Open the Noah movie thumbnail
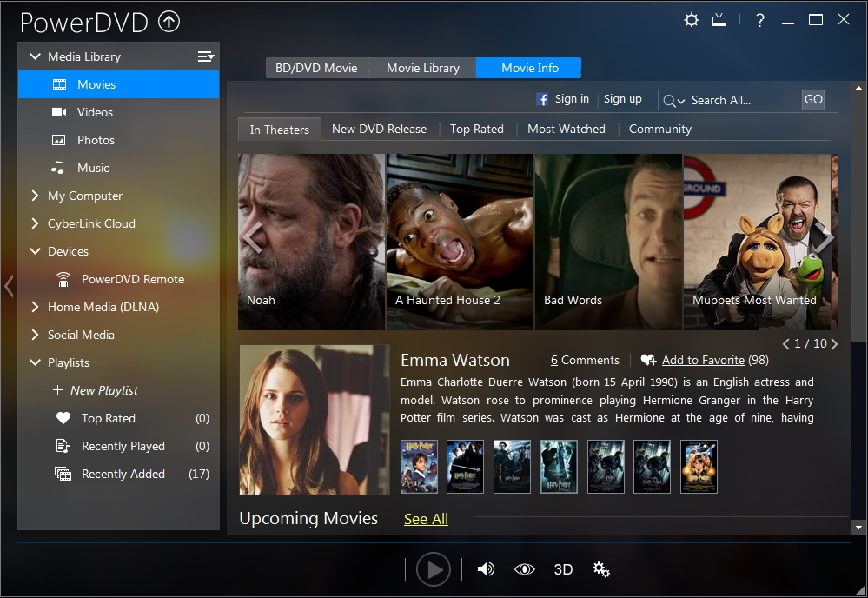 [x=311, y=242]
